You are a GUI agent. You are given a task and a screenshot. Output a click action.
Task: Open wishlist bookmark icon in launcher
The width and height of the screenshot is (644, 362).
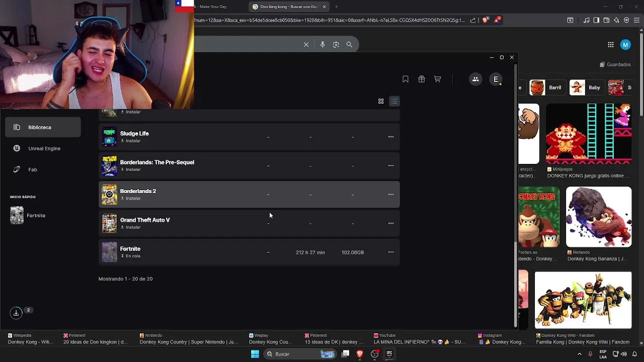(406, 79)
